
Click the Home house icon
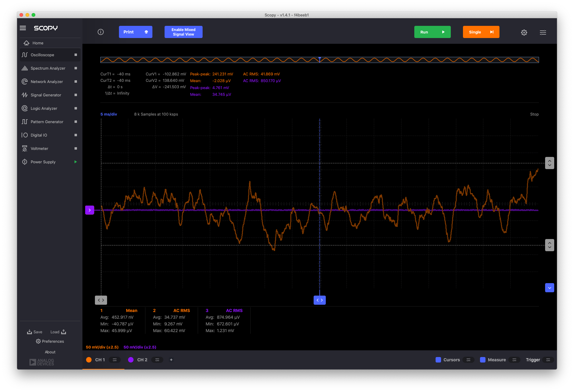click(26, 43)
